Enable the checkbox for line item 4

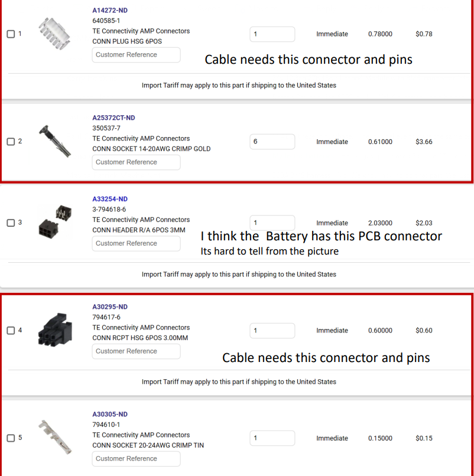point(11,331)
